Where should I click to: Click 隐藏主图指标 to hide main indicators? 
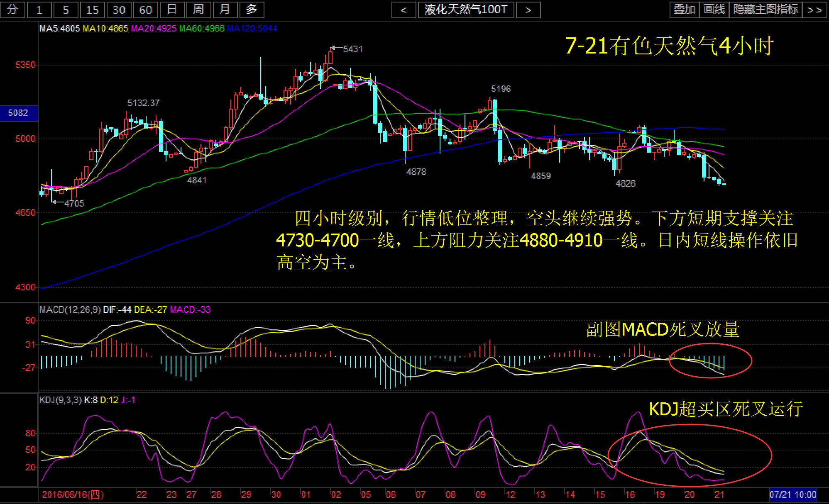click(766, 10)
